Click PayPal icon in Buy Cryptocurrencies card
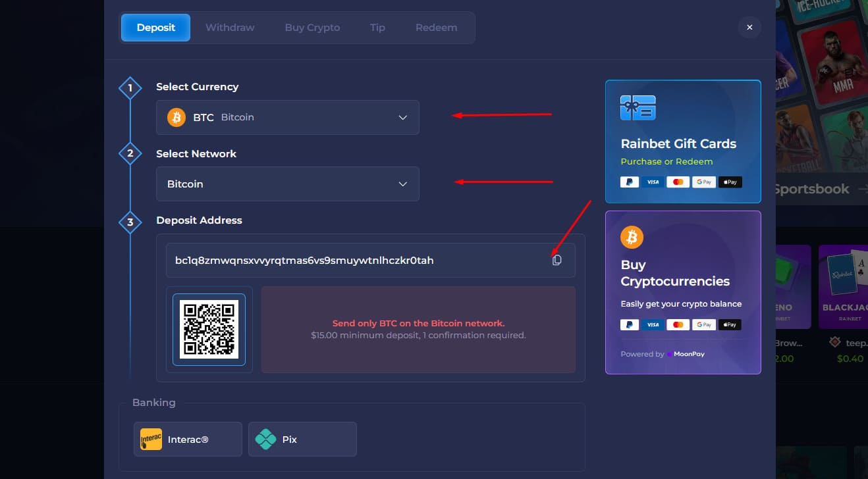 tap(630, 324)
